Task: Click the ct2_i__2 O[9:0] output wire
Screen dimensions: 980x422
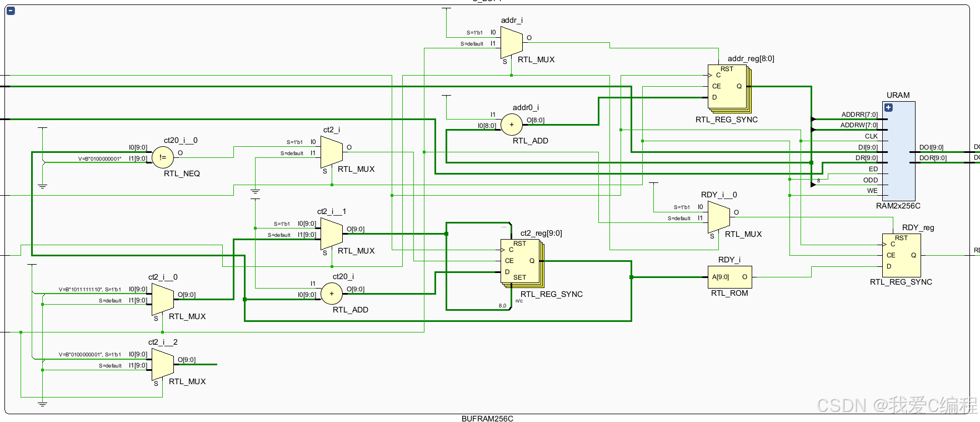Action: (x=197, y=365)
